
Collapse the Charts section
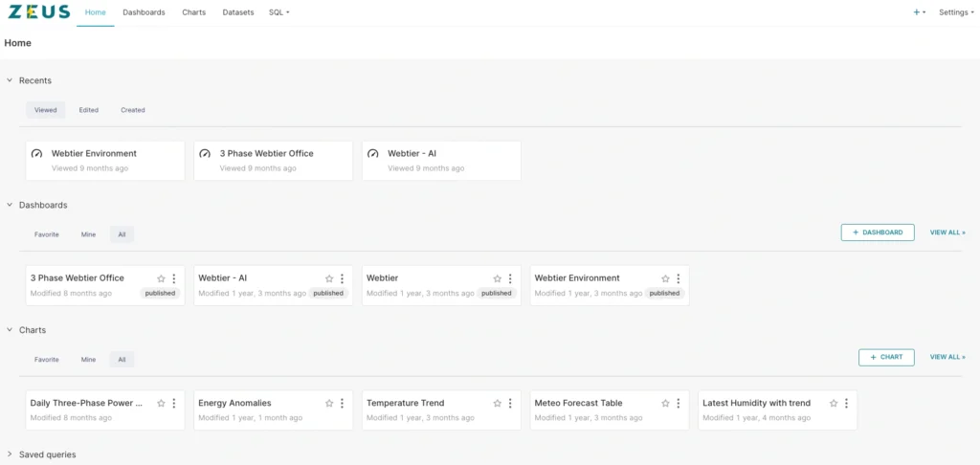click(x=10, y=330)
